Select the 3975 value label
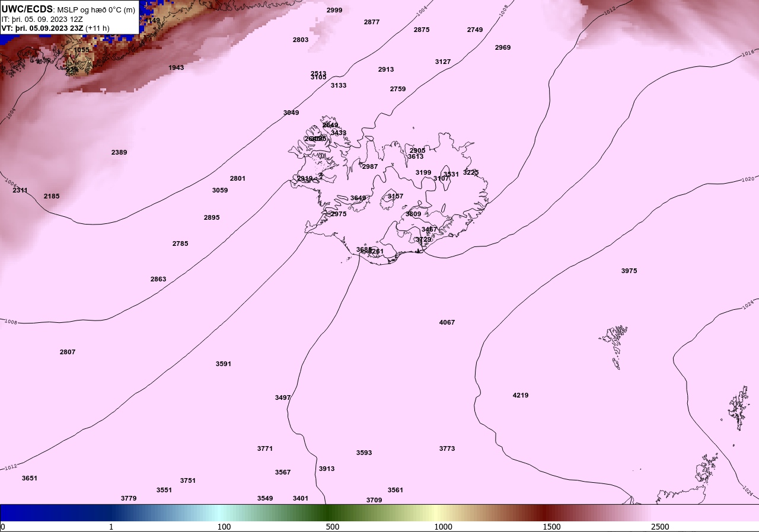Image resolution: width=759 pixels, height=532 pixels. (x=629, y=271)
